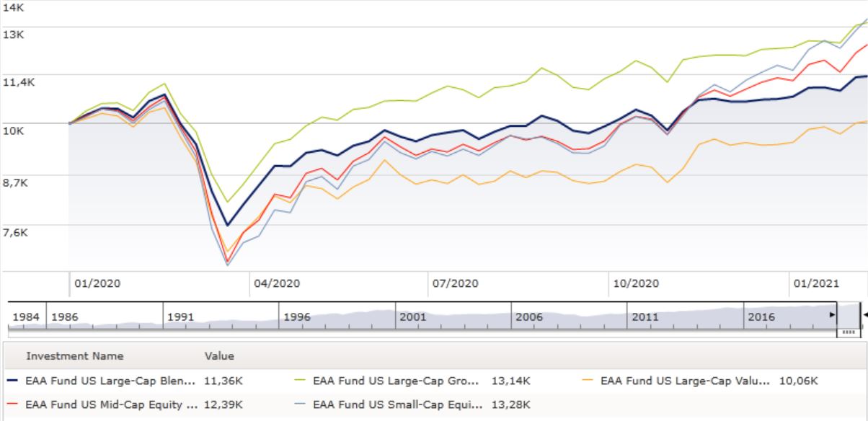
Task: Grab the dotted grip below the range selector
Action: coord(848,332)
